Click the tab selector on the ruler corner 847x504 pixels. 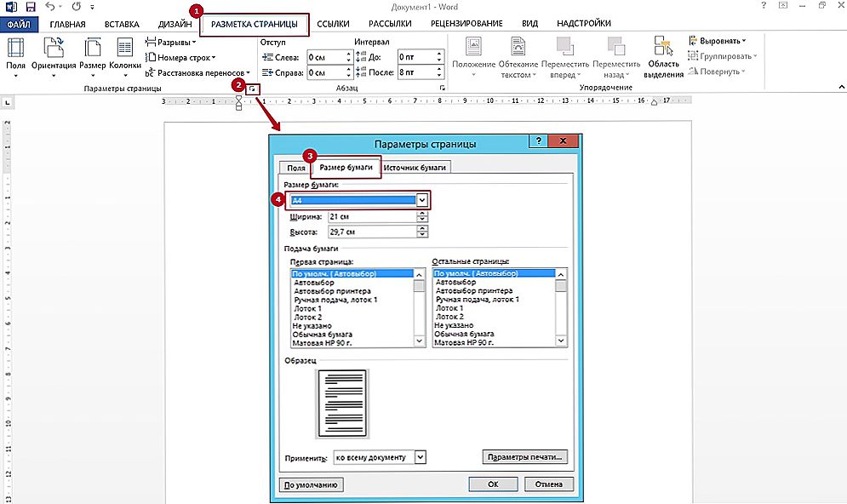[x=8, y=102]
